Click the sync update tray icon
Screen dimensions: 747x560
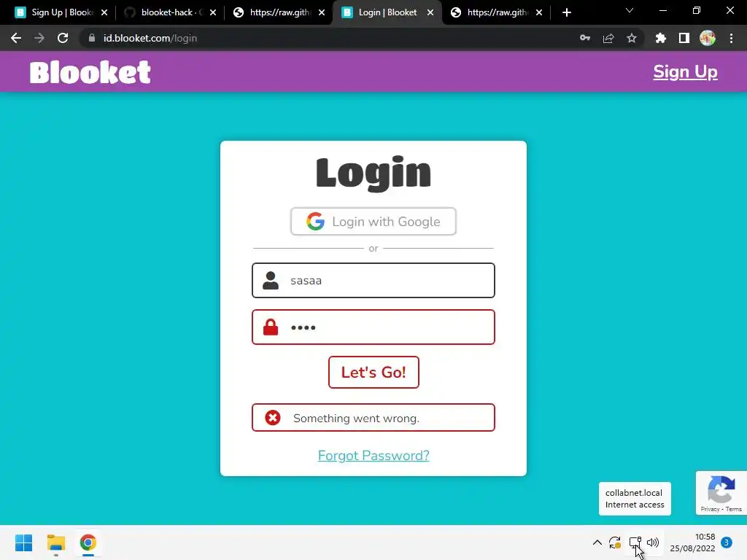click(x=615, y=542)
